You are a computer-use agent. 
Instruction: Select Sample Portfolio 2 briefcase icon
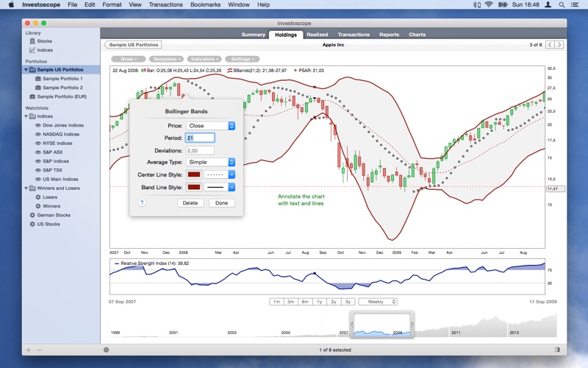[38, 88]
